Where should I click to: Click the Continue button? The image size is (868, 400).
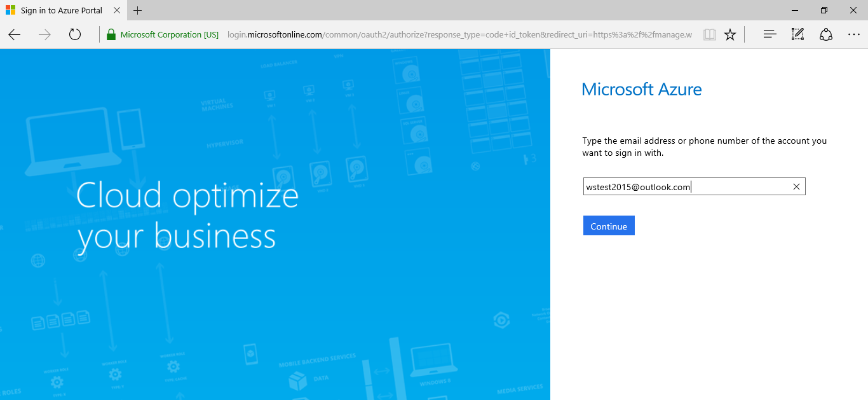coord(609,226)
